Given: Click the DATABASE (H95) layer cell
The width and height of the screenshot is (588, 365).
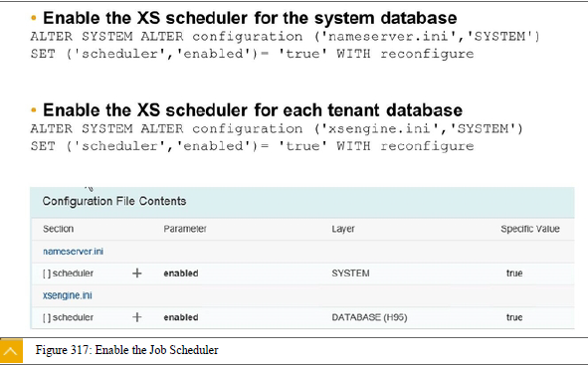Looking at the screenshot, I should (369, 317).
